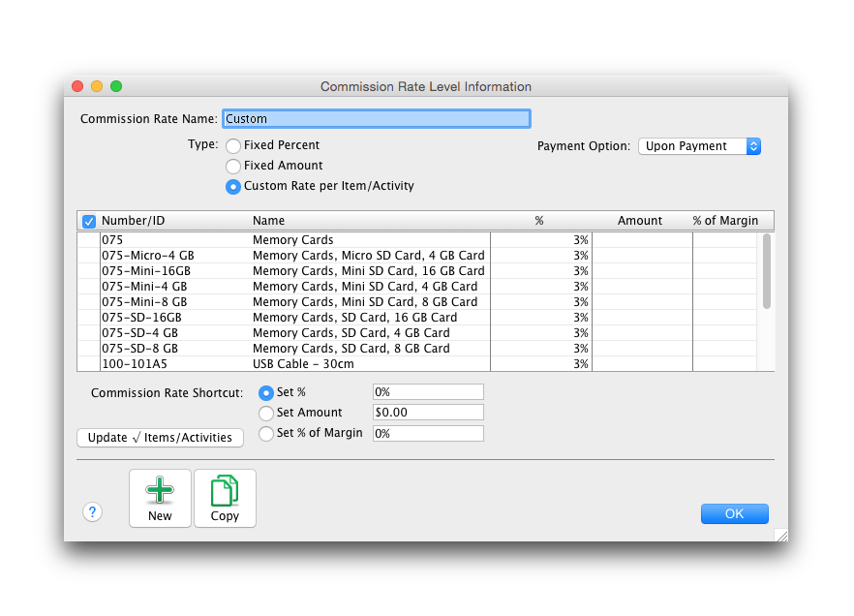Click the Copy commission rate icon
This screenshot has height=616, width=854.
pyautogui.click(x=225, y=498)
